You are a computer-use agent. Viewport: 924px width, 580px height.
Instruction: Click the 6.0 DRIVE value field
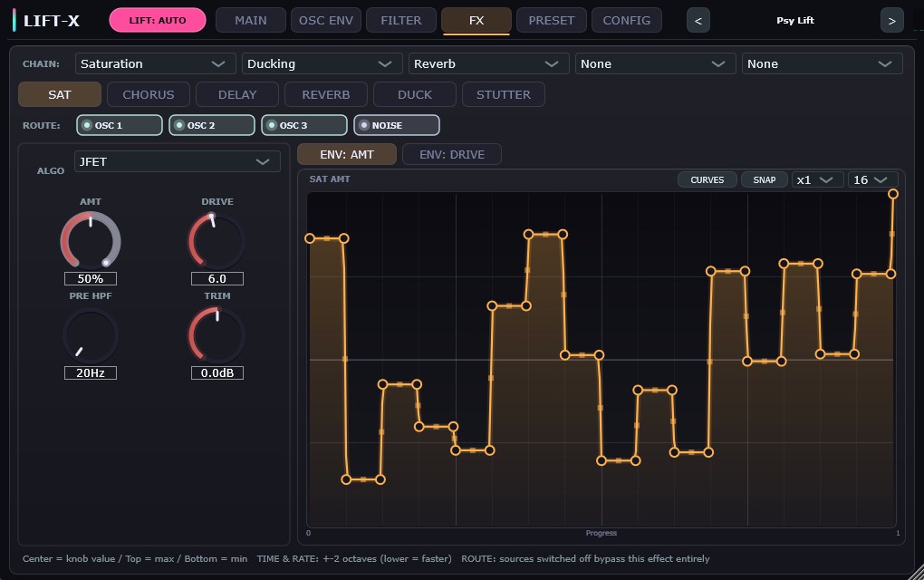[x=217, y=278]
